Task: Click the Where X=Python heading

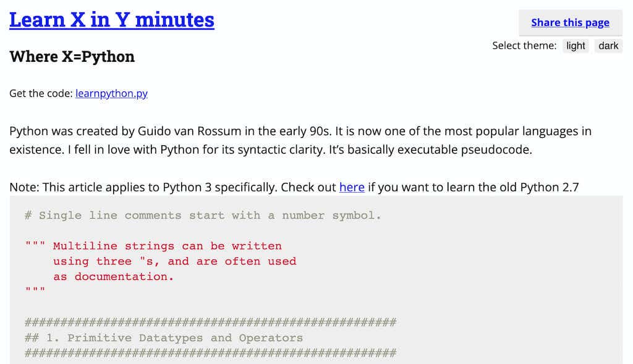Action: click(x=72, y=56)
